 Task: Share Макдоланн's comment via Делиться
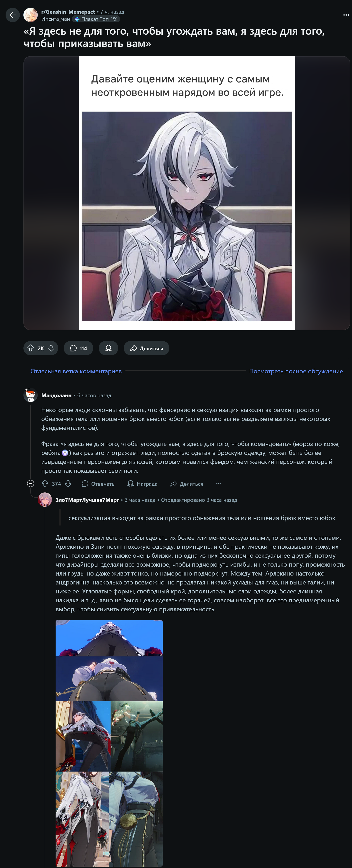(187, 483)
